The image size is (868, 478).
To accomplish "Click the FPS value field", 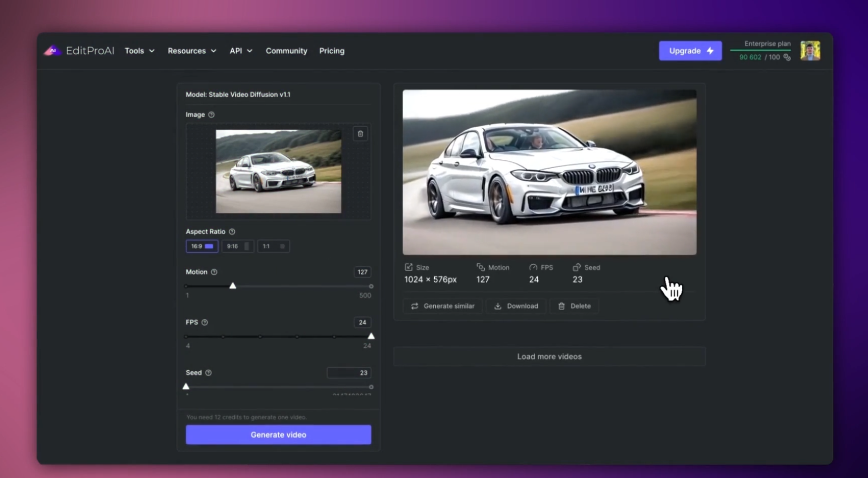I will click(362, 322).
